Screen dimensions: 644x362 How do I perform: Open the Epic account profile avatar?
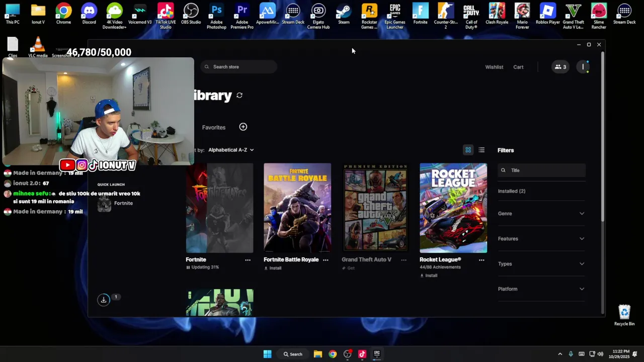(x=583, y=67)
